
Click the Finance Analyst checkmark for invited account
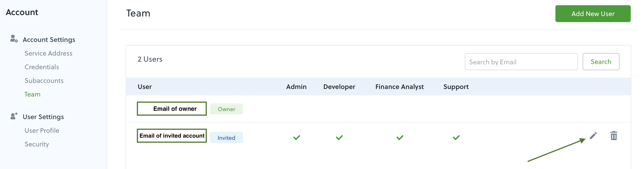[x=400, y=137]
